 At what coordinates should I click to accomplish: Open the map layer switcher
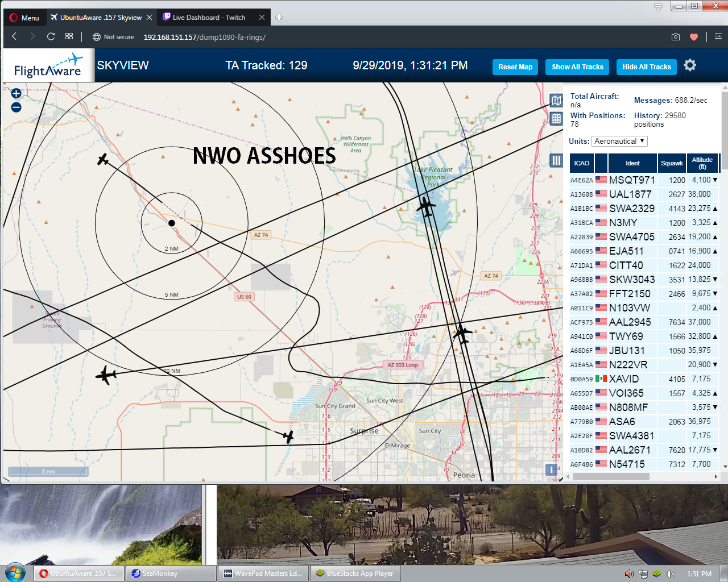(556, 101)
